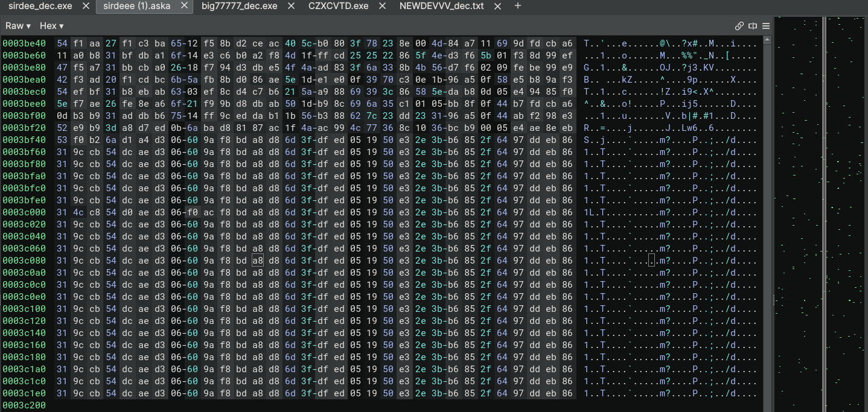Click the outlined ASCII character in row 0003c080
Image resolution: width=868 pixels, height=412 pixels.
(652, 260)
